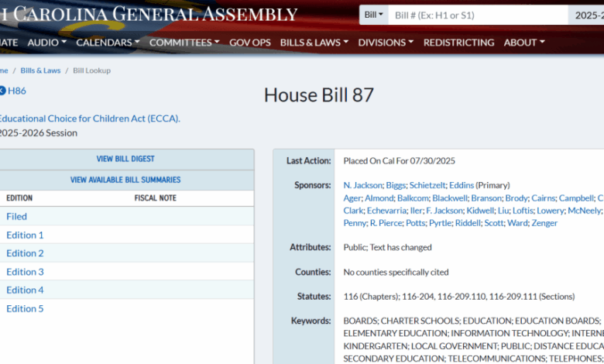Open the Bill type dropdown

[x=374, y=15]
